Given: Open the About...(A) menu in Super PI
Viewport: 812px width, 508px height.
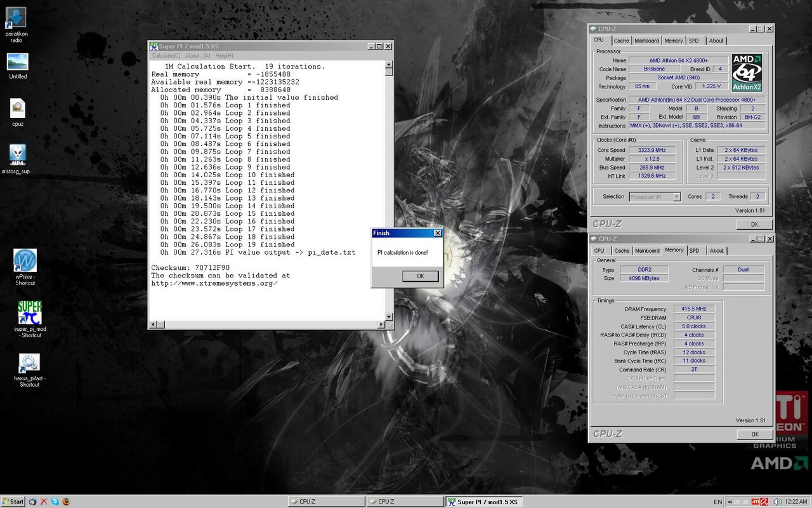Looking at the screenshot, I should click(x=198, y=56).
